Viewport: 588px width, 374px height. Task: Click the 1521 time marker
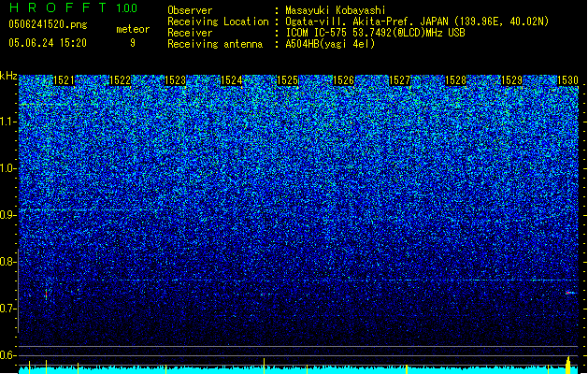tap(64, 80)
